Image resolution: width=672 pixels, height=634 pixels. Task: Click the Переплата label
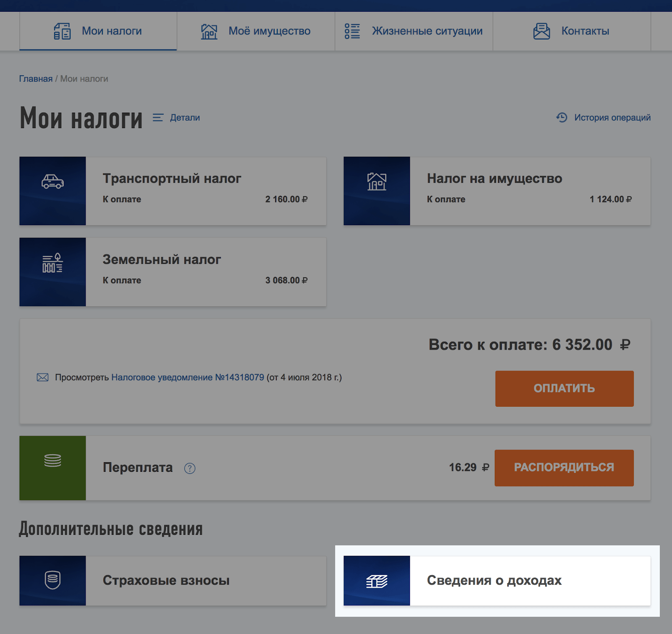pyautogui.click(x=138, y=468)
